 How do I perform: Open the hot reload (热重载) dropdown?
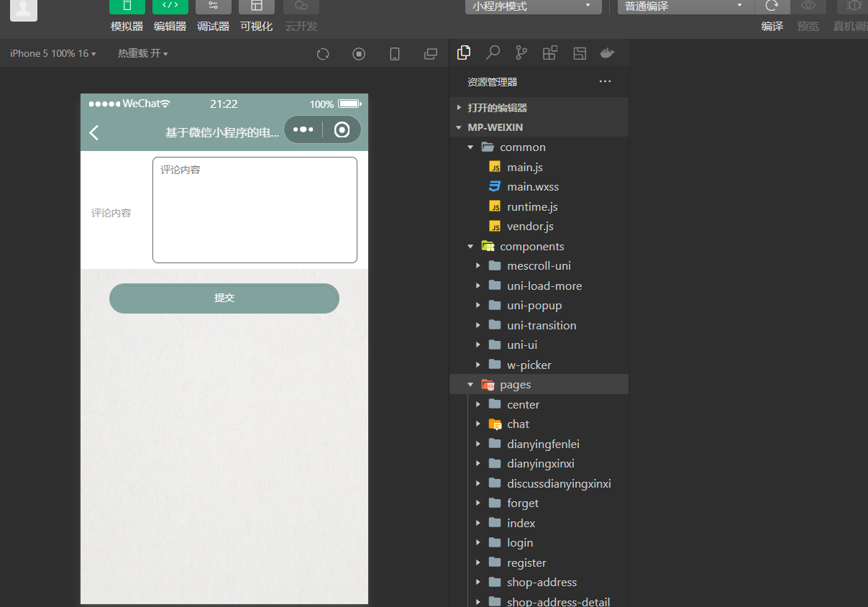click(x=143, y=53)
